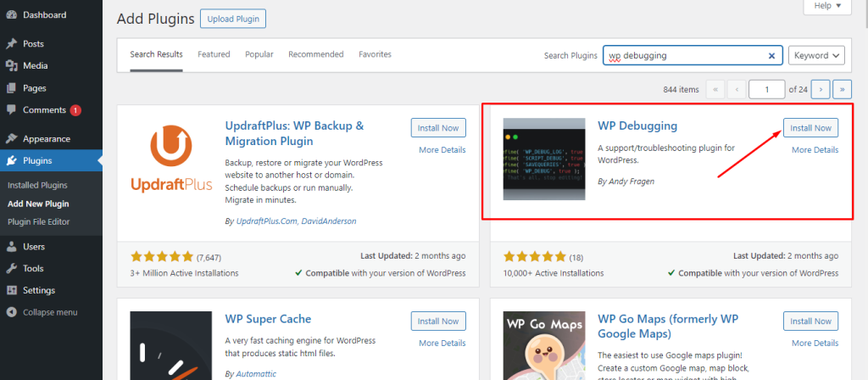This screenshot has height=380, width=868.
Task: Click the '10,000+ Active Installations' text
Action: [554, 273]
